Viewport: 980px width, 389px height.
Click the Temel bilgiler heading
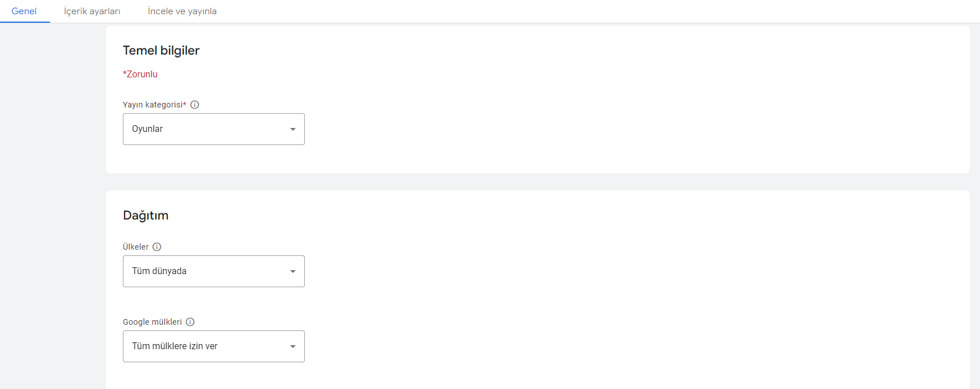click(161, 51)
